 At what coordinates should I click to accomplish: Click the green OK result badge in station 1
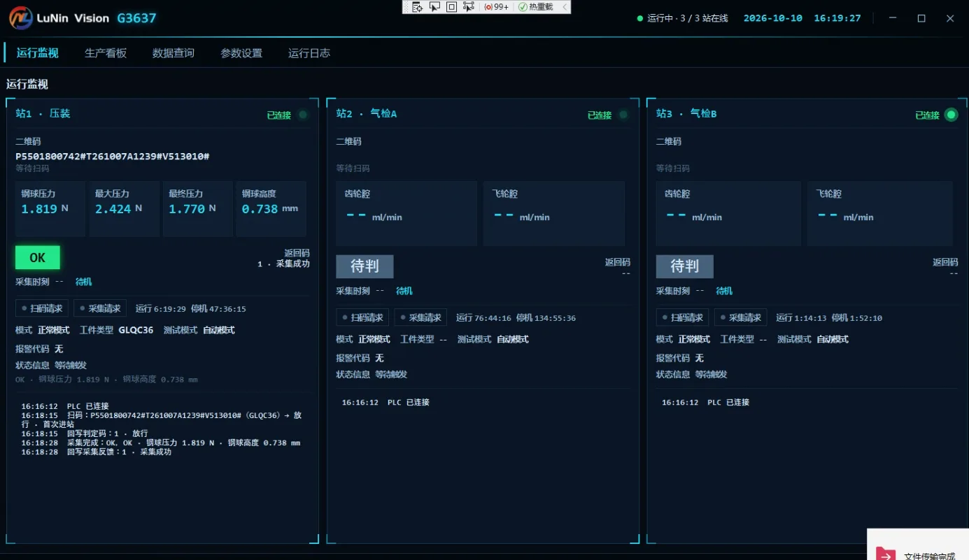pyautogui.click(x=38, y=257)
